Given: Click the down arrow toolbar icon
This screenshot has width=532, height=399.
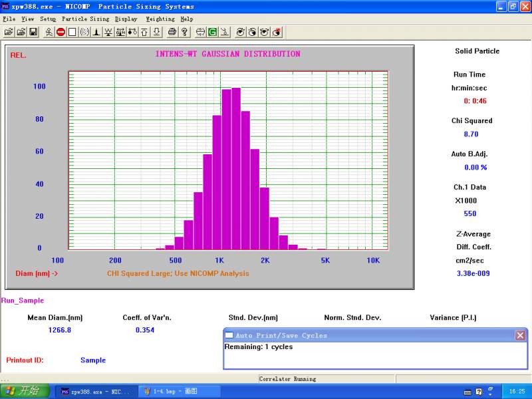Looking at the screenshot, I should click(156, 31).
